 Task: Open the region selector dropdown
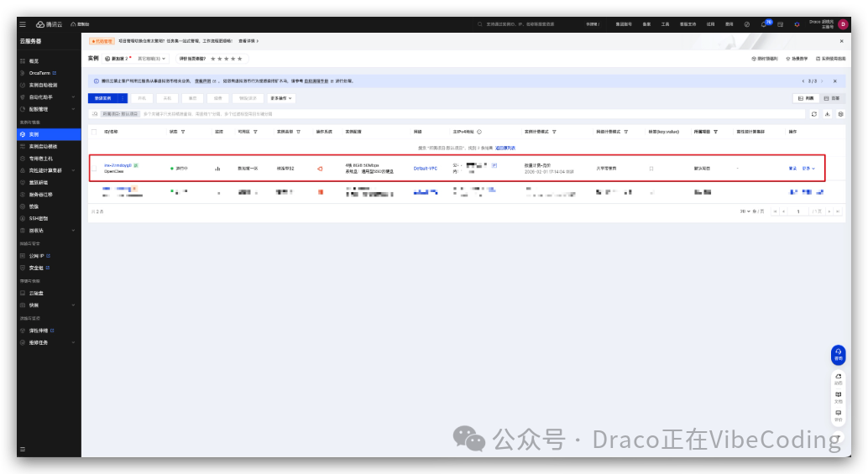tap(134, 59)
